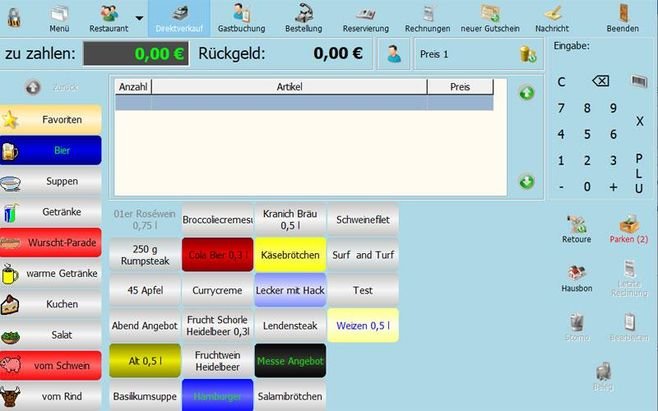Click the PLU key on keypad
658x411 pixels.
pyautogui.click(x=639, y=173)
